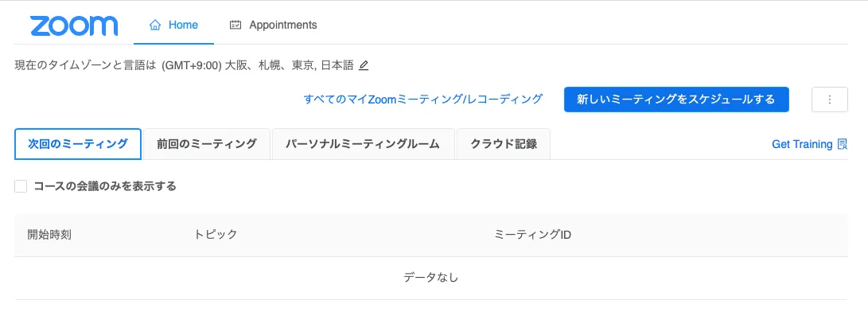Screen dimensions: 868x312
Task: Click 新しいミーティングをスケジュールする button
Action: tap(676, 99)
